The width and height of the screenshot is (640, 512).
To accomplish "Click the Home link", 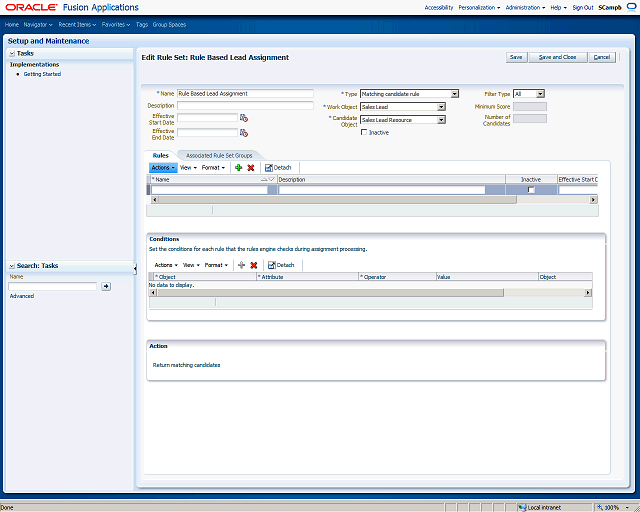I will (11, 24).
